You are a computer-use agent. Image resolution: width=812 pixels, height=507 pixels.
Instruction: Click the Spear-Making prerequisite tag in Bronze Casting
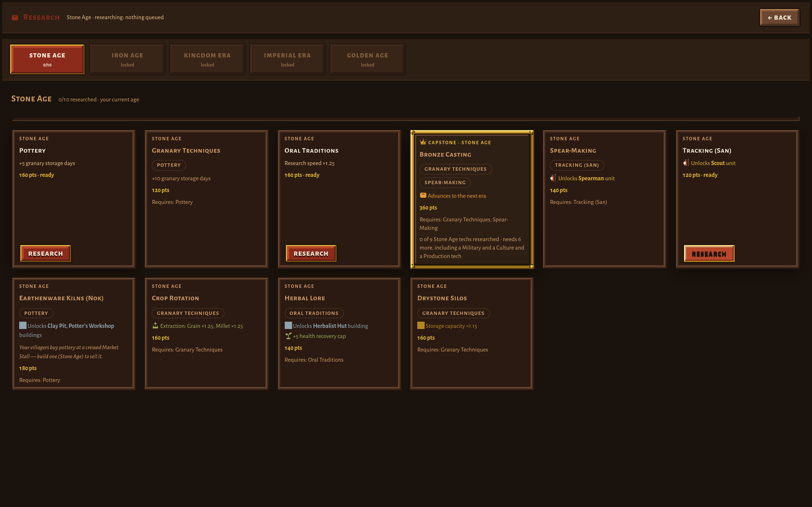(x=445, y=183)
